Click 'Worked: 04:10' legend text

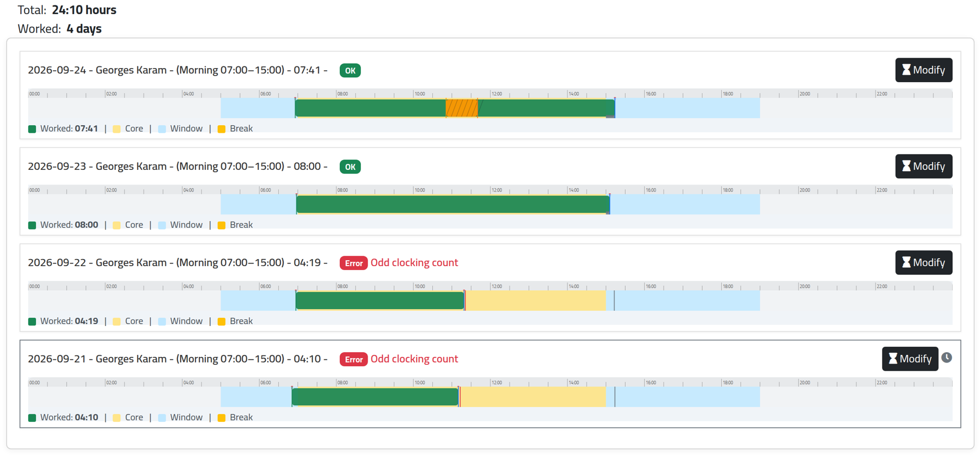pos(69,418)
